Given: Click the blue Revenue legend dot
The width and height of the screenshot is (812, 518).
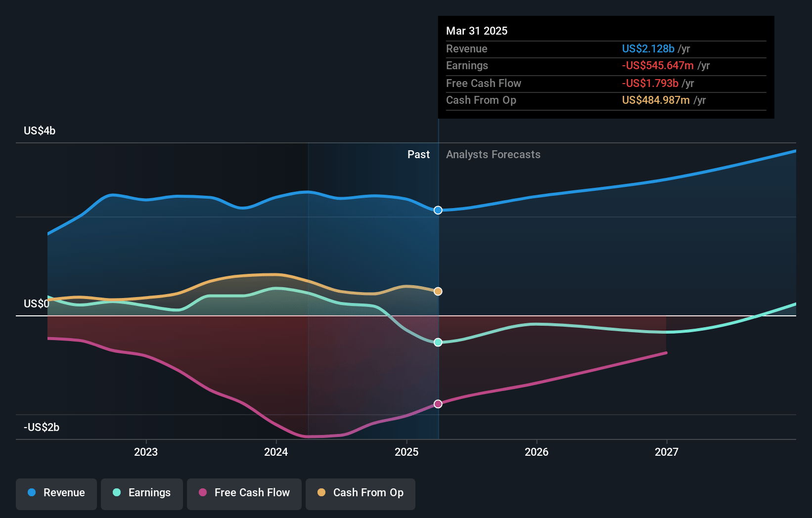Looking at the screenshot, I should [32, 492].
